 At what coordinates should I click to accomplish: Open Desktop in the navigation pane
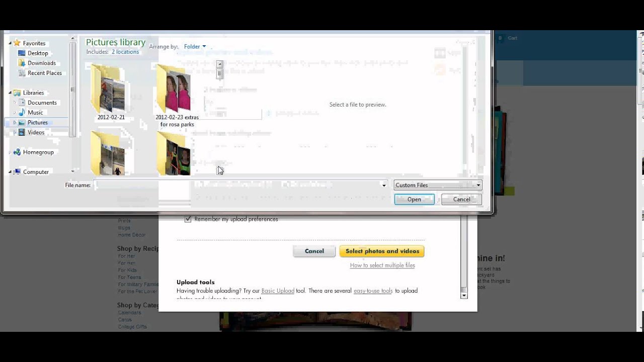[38, 53]
